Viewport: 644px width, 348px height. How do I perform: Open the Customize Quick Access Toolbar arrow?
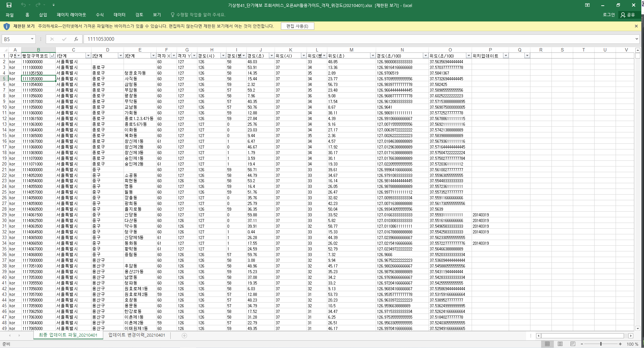click(x=53, y=5)
